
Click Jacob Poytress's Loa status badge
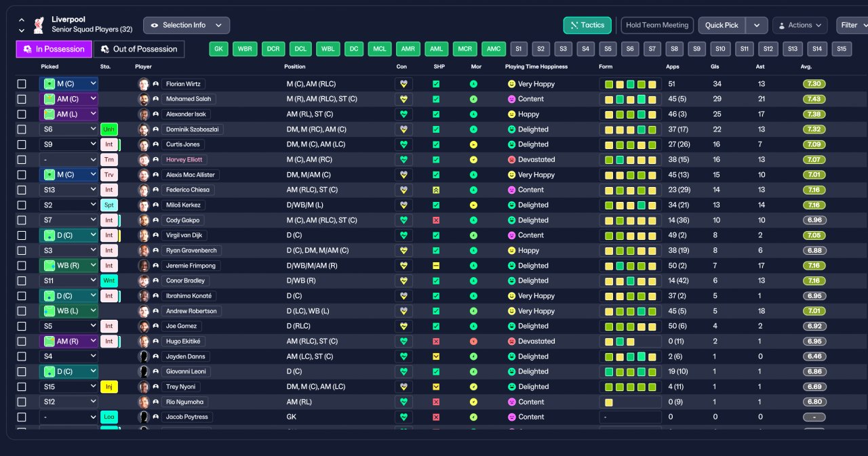(108, 417)
